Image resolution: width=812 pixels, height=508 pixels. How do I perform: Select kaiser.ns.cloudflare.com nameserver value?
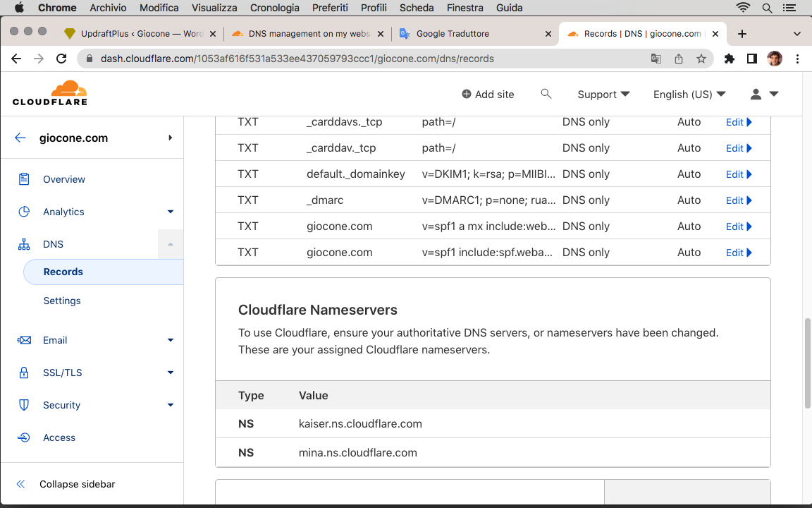360,423
